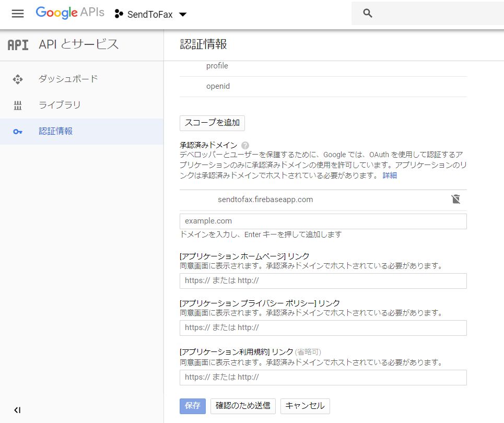Image resolution: width=504 pixels, height=423 pixels.
Task: Open the hamburger navigation menu
Action: click(18, 14)
